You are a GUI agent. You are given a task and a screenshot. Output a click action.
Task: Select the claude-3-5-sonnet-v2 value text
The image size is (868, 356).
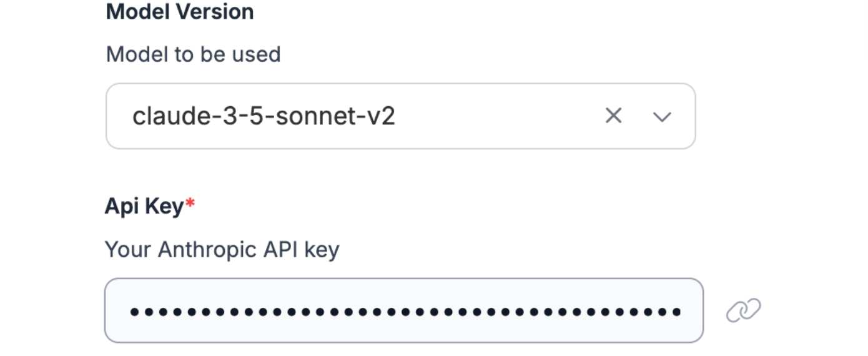tap(264, 116)
